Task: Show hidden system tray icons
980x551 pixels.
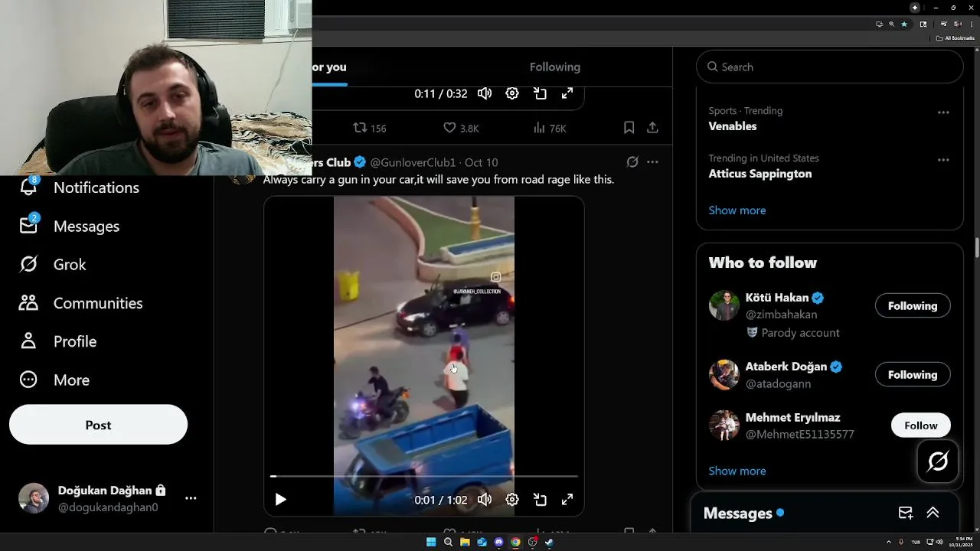Action: (889, 542)
